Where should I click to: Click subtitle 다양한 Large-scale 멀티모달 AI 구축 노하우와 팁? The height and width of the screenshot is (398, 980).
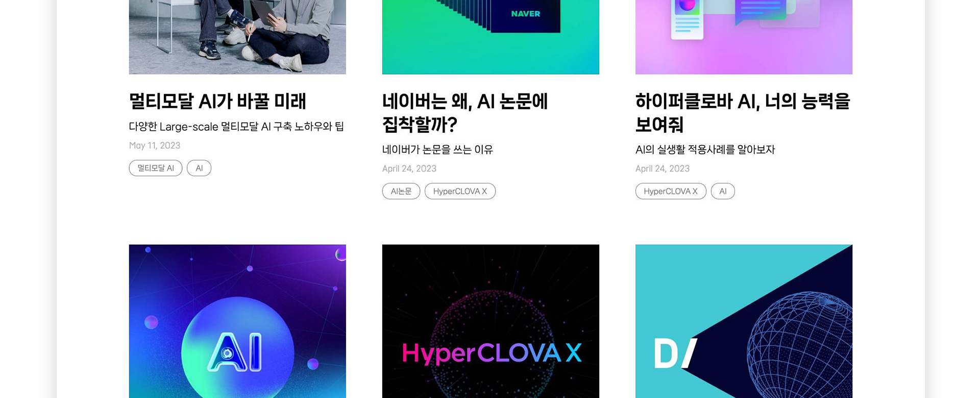coord(236,126)
